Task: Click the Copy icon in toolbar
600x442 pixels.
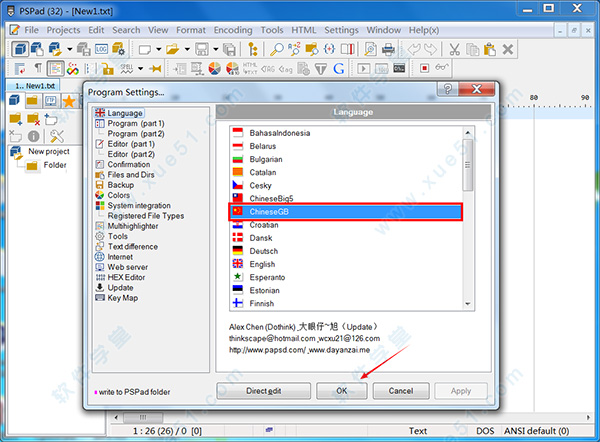Action: point(472,49)
